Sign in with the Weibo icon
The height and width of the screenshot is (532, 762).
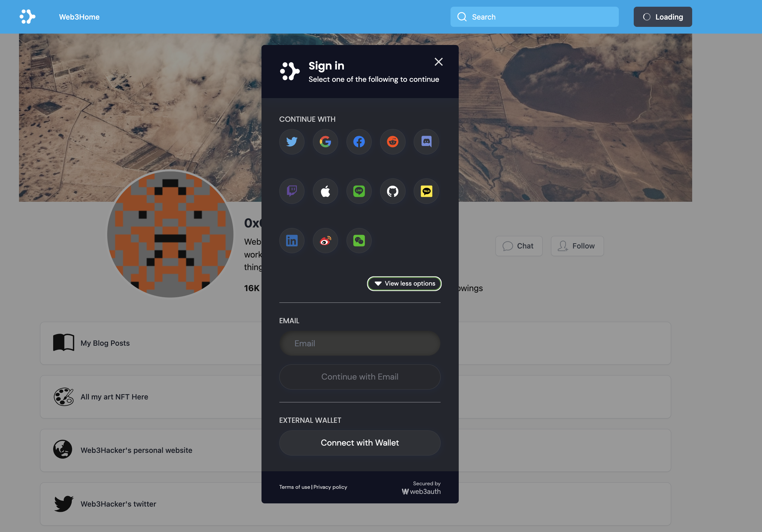[x=325, y=241]
